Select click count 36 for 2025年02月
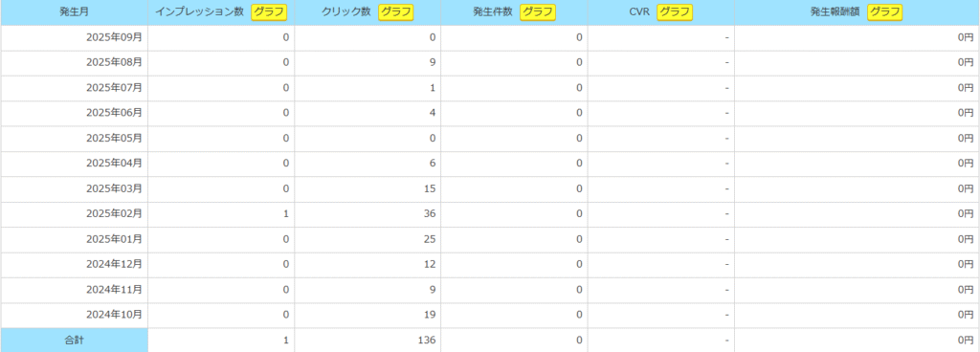The height and width of the screenshot is (352, 980). (x=430, y=214)
